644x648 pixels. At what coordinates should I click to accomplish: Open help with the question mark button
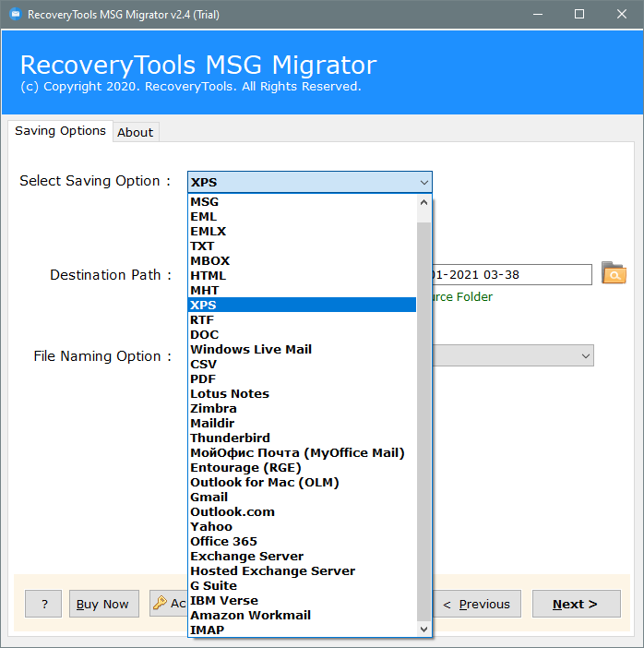pyautogui.click(x=43, y=604)
